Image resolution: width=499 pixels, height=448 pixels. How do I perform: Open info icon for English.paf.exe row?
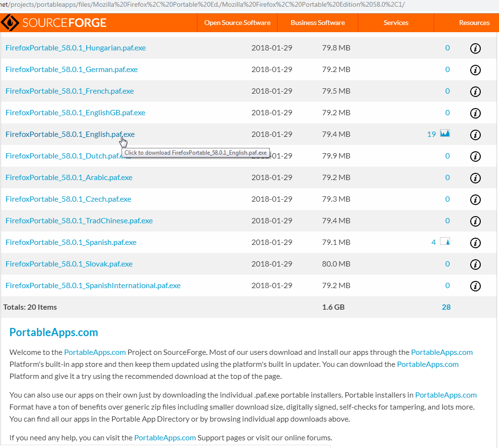[x=475, y=135]
